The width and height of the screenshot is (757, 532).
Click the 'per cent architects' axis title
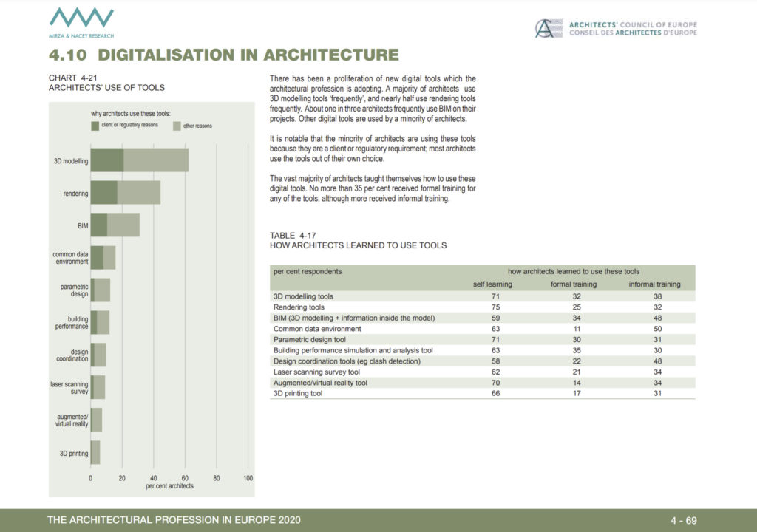(x=169, y=486)
